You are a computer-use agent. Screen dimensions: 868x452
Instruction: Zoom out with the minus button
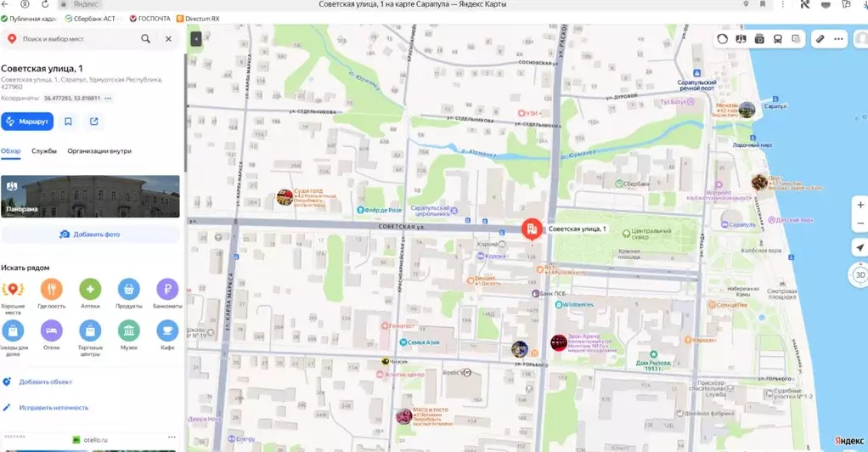click(x=860, y=223)
